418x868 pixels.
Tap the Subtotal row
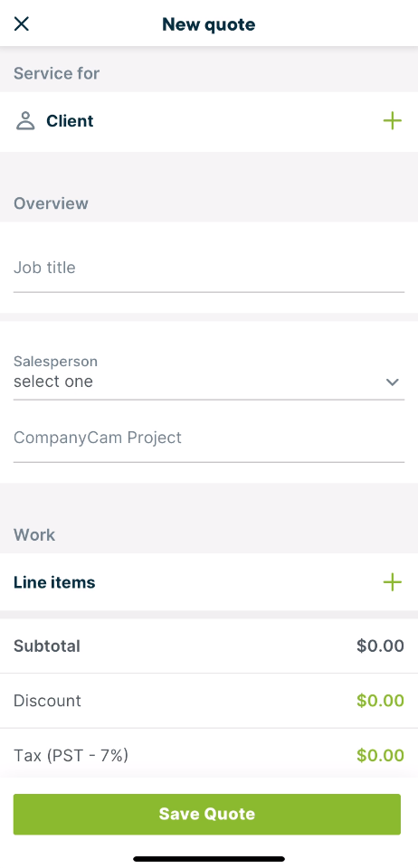(x=209, y=646)
